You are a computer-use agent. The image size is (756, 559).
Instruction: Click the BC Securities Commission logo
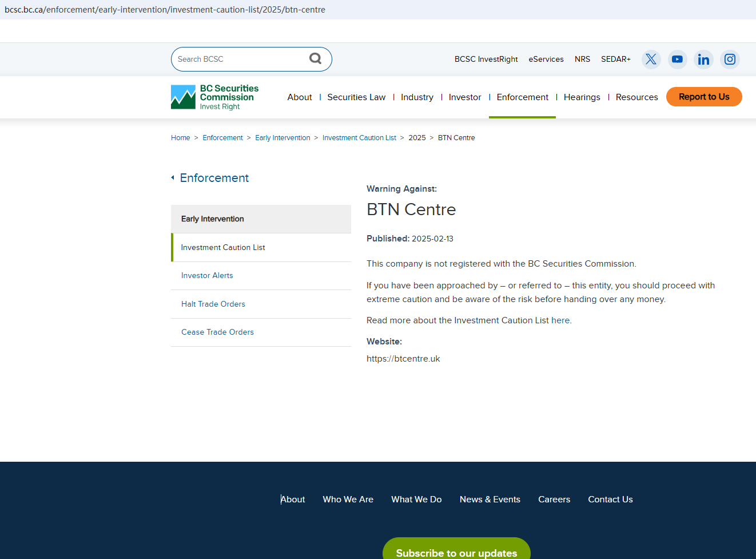pos(214,97)
